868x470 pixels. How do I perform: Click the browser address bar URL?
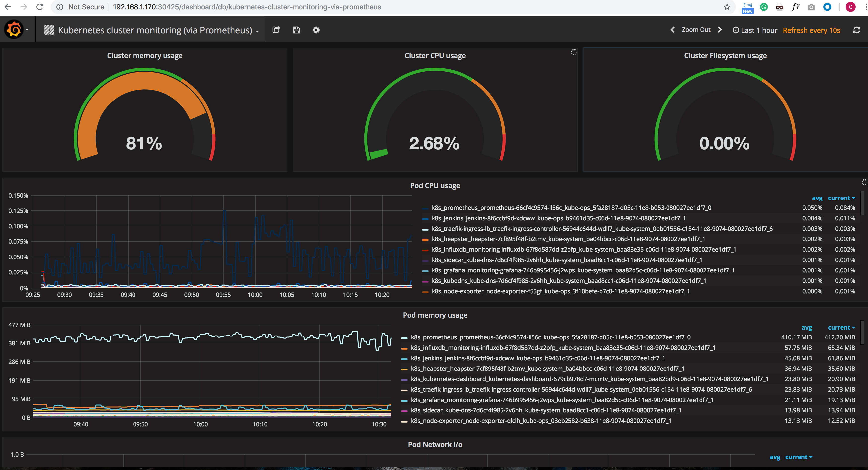click(x=247, y=7)
